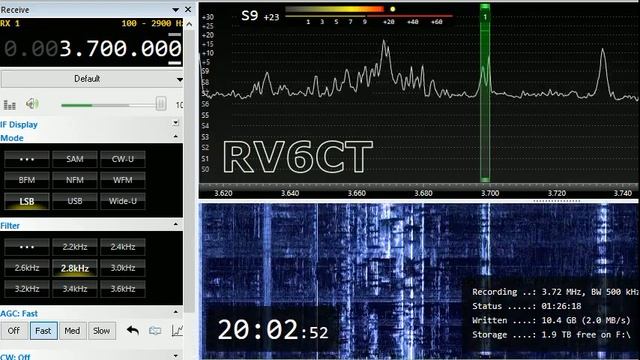Set filter to 2.2kHz
Screen dimensions: 640x360
pyautogui.click(x=75, y=247)
